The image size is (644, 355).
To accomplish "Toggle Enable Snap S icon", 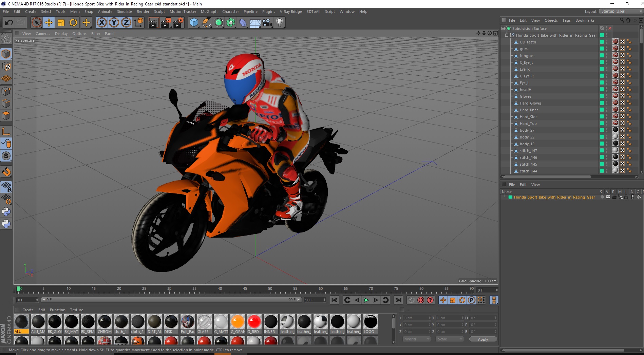I will pyautogui.click(x=6, y=156).
